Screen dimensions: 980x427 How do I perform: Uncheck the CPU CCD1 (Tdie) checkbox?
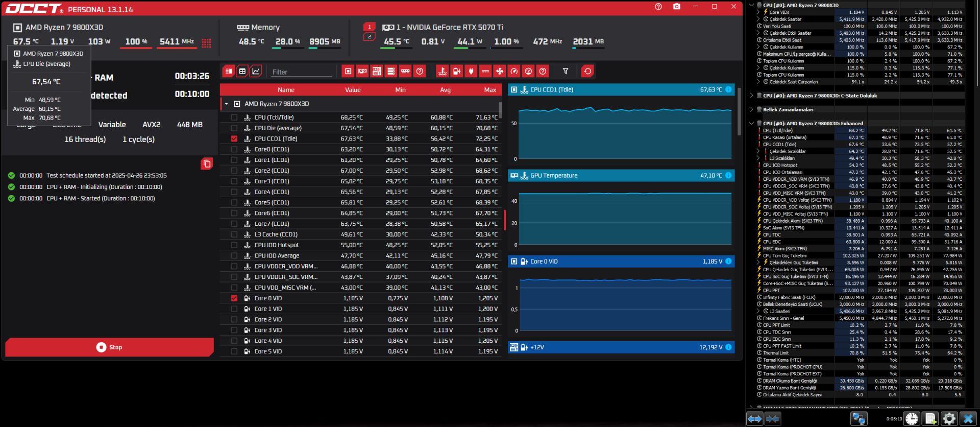click(x=234, y=138)
